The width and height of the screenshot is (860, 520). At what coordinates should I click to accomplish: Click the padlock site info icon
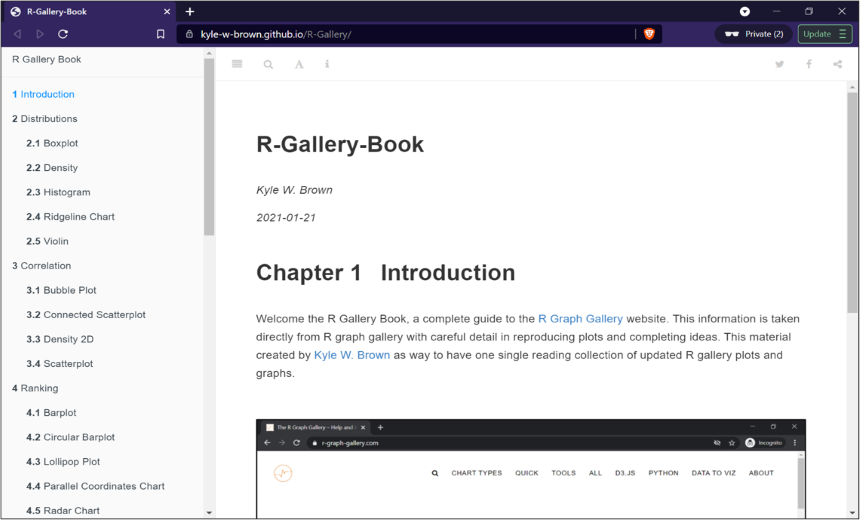[x=189, y=34]
